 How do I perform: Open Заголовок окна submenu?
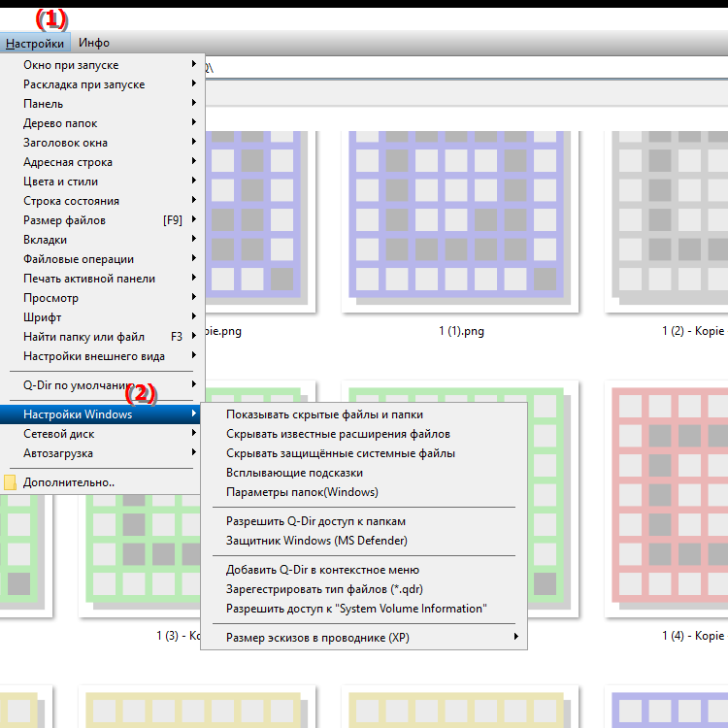pyautogui.click(x=102, y=143)
